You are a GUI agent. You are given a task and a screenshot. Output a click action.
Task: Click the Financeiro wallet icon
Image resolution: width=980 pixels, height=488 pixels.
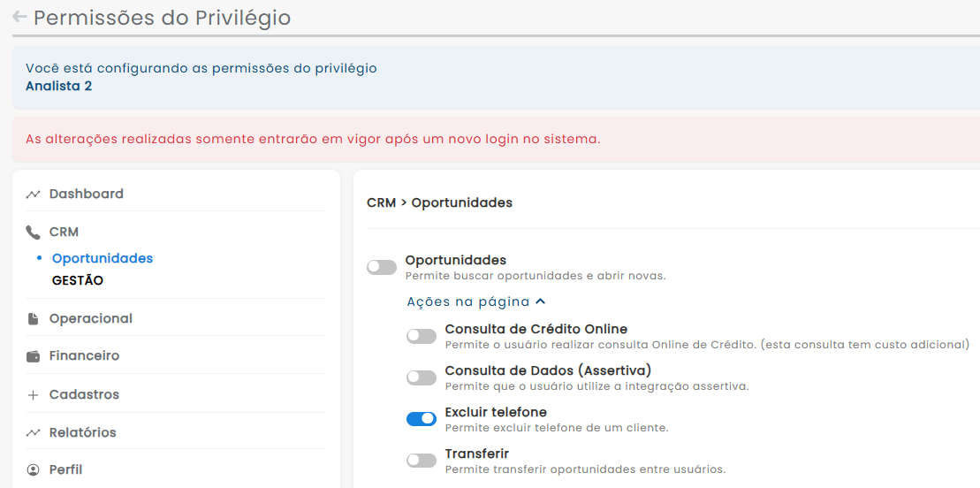tap(34, 356)
